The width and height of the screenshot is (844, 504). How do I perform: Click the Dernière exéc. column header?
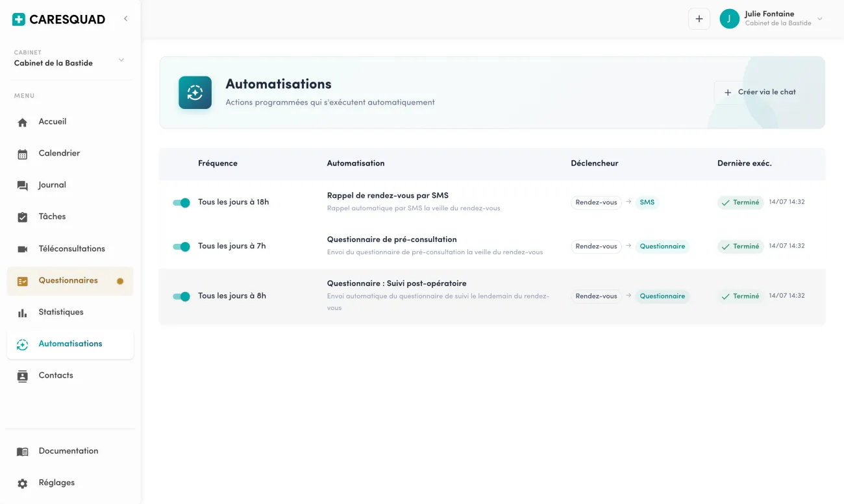click(745, 163)
